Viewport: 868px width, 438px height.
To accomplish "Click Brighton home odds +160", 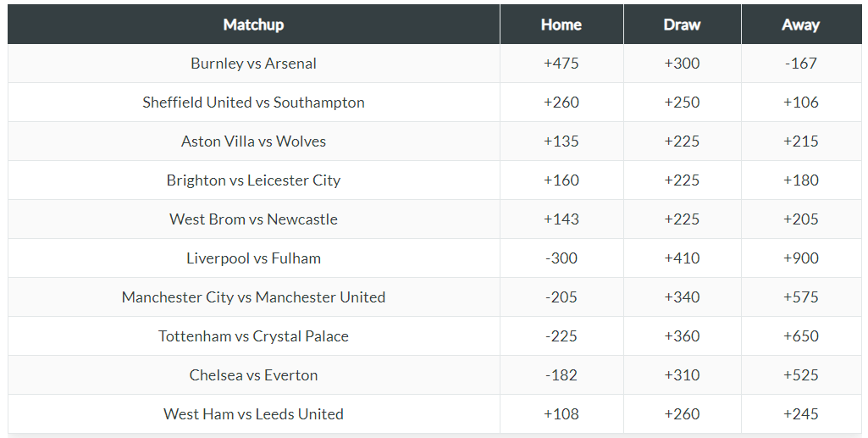I will pyautogui.click(x=561, y=180).
